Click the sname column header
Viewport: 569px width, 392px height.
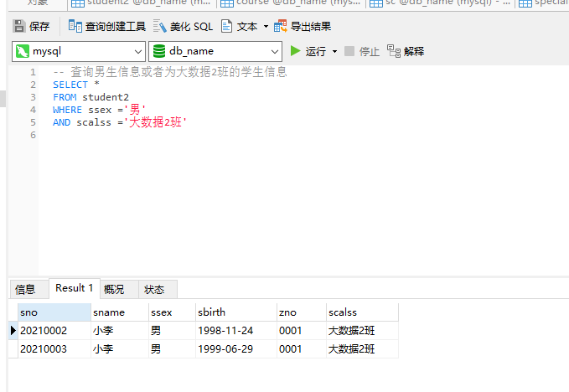click(x=120, y=312)
